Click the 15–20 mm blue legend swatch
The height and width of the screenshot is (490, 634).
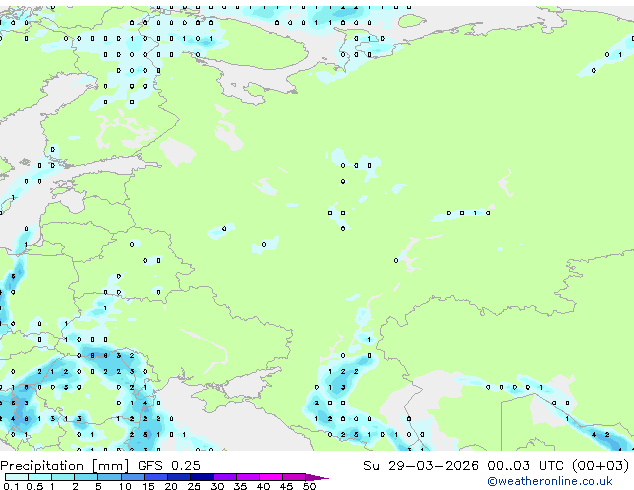(156, 477)
